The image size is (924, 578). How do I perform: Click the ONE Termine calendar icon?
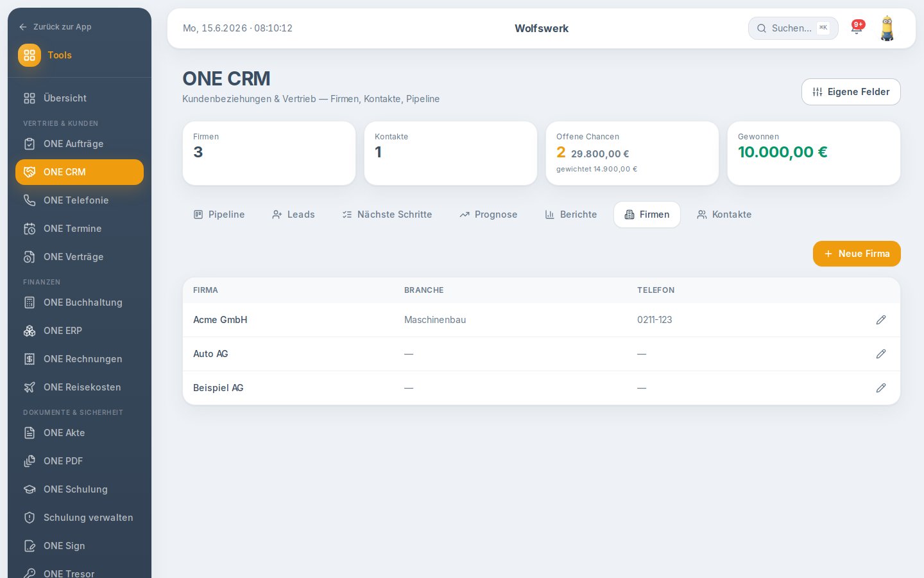click(x=30, y=229)
